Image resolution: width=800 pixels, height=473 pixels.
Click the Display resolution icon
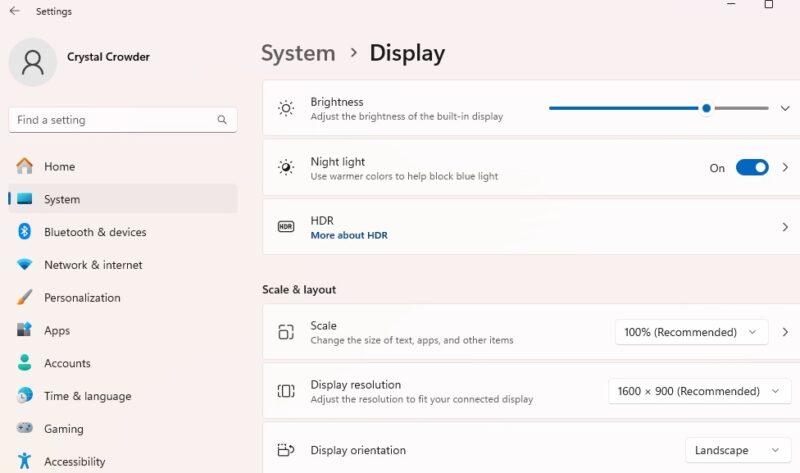(x=286, y=391)
